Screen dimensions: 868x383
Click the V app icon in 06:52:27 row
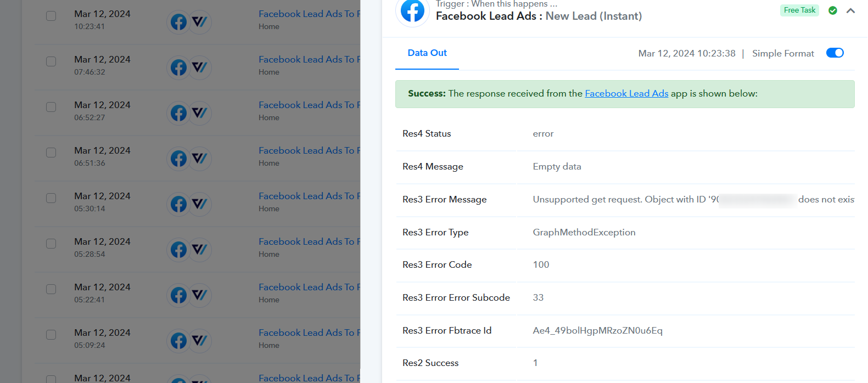(x=200, y=113)
